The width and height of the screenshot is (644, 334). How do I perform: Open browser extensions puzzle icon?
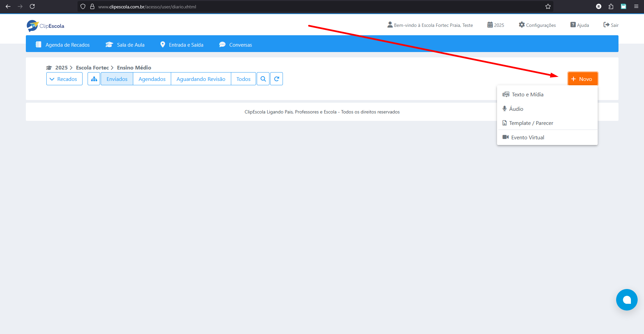click(x=611, y=6)
